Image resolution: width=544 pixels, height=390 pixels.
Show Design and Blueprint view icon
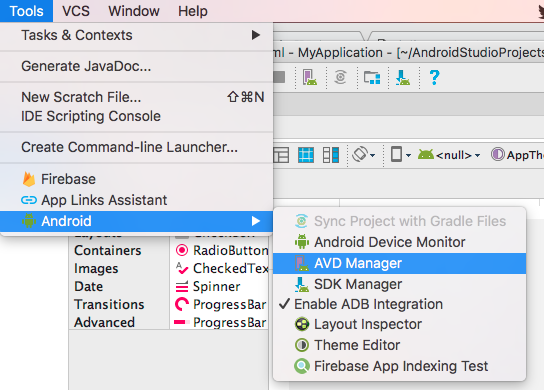pos(331,155)
